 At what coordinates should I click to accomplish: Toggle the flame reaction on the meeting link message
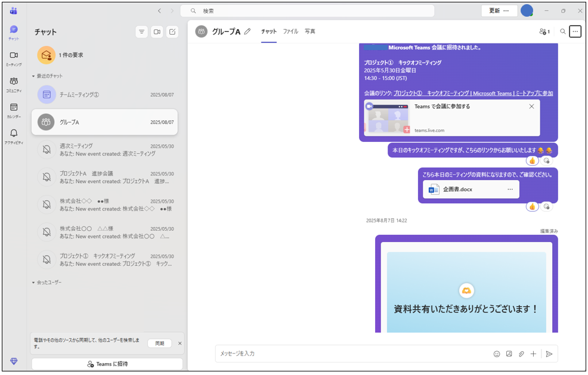coord(533,160)
